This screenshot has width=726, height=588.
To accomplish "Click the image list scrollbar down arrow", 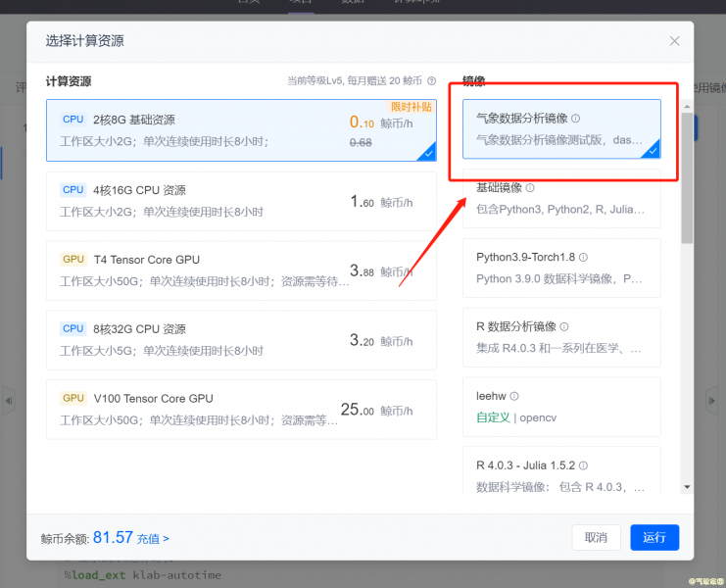I will (687, 486).
